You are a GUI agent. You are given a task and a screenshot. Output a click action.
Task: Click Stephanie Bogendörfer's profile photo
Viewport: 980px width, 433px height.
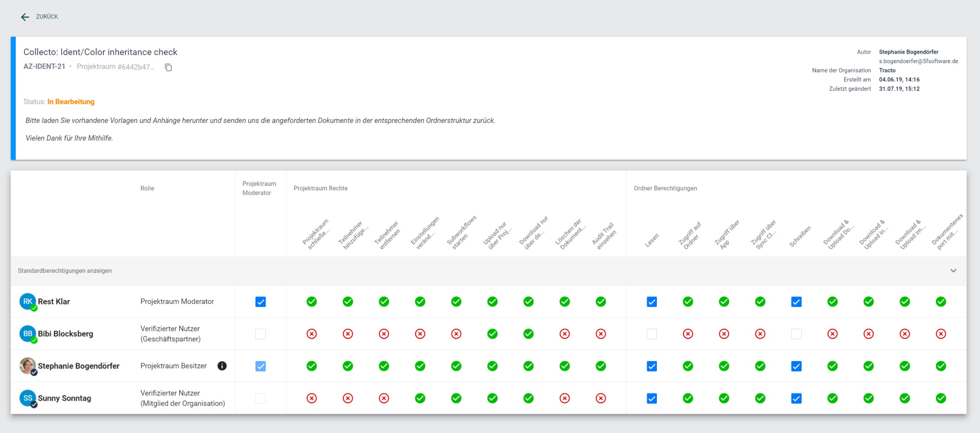[x=28, y=366]
